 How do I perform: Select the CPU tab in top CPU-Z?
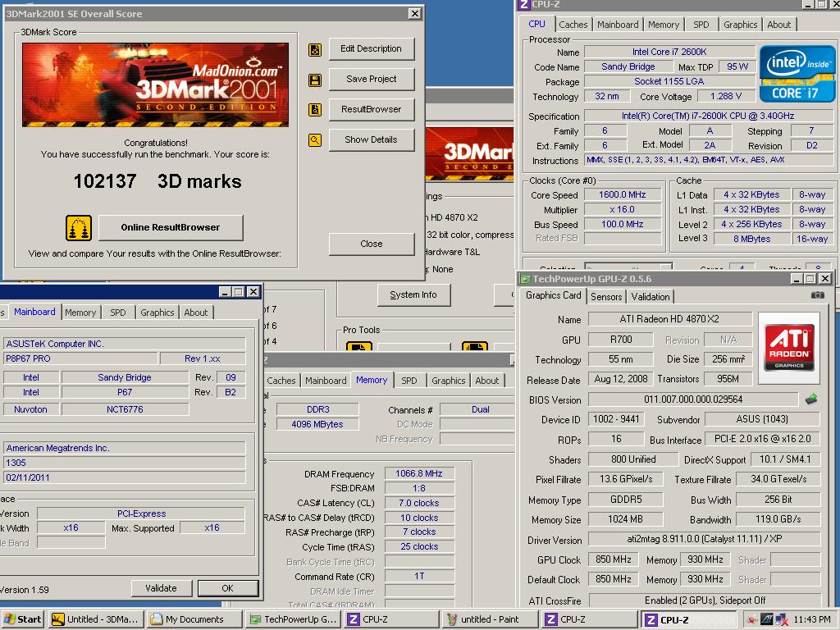tap(536, 24)
